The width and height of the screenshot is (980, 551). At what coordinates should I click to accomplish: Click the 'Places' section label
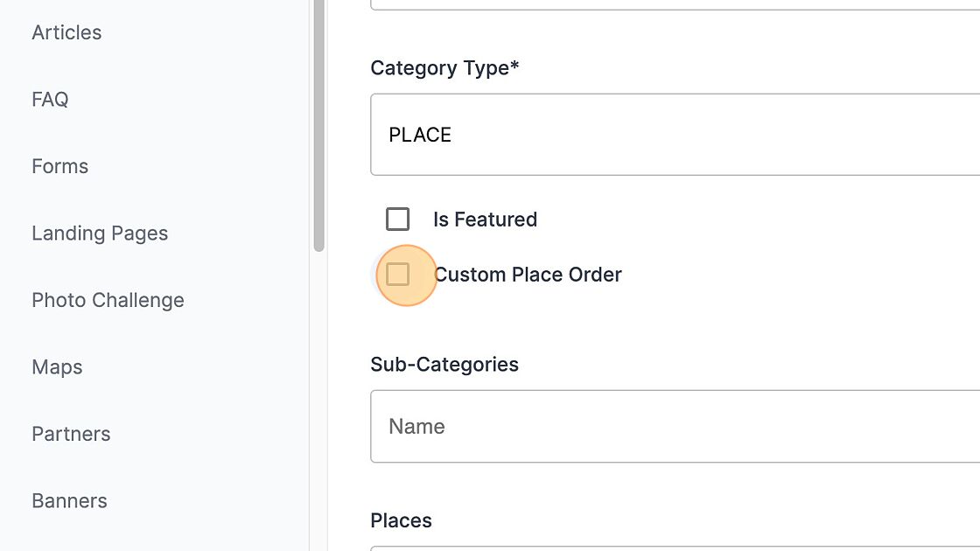(x=402, y=520)
